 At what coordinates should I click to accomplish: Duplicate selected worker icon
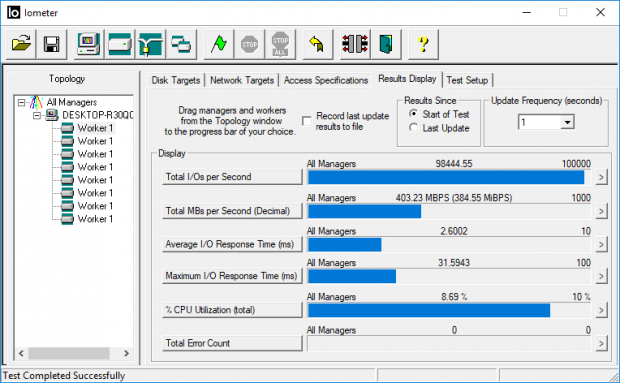(181, 44)
